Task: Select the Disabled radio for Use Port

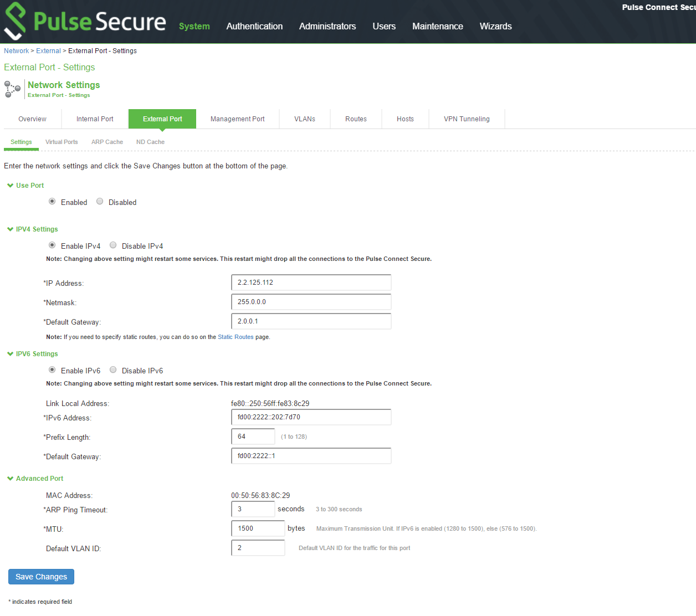Action: 100,202
